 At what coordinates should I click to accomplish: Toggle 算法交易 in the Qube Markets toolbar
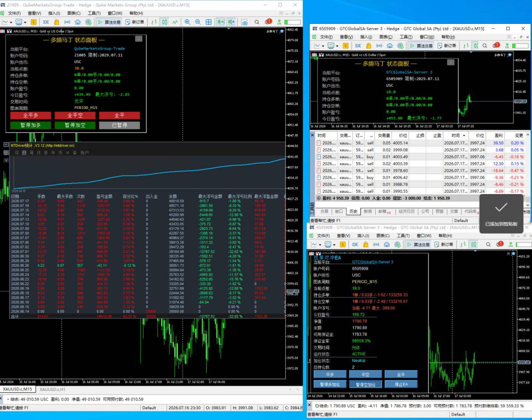point(109,22)
